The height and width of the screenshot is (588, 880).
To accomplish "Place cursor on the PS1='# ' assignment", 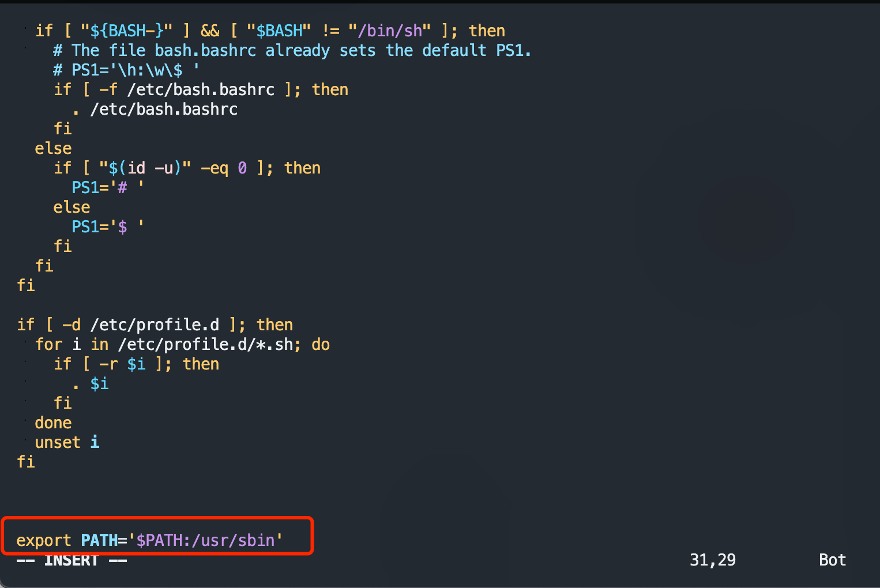I will (107, 188).
